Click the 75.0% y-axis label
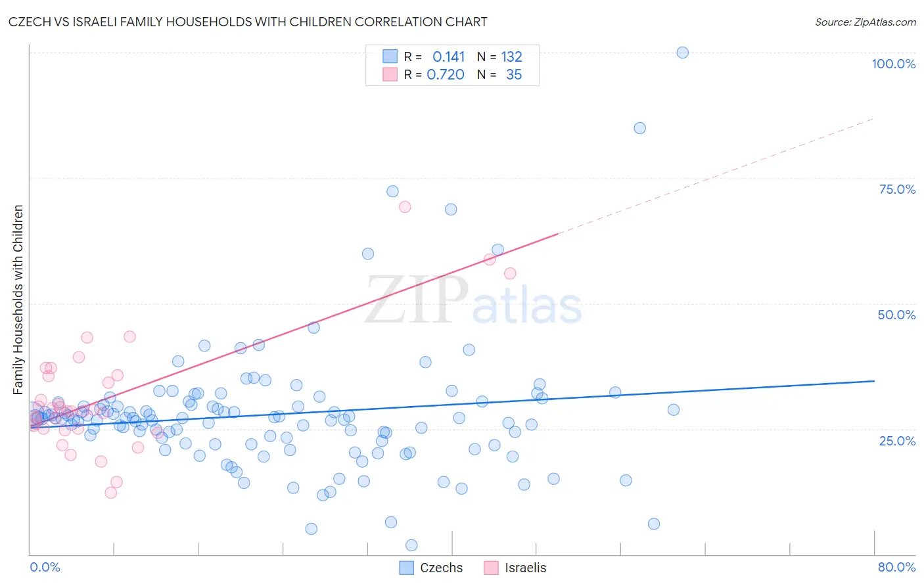This screenshot has height=586, width=924. point(897,189)
